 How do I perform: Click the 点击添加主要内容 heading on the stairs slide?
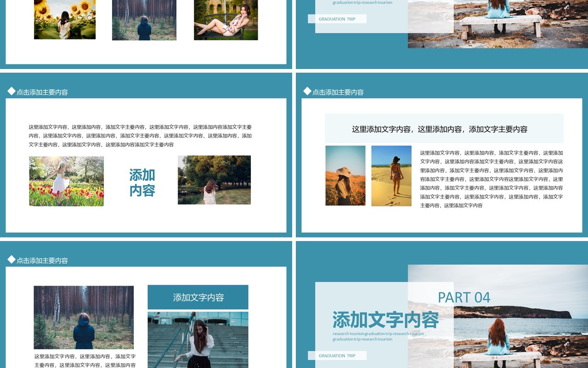click(x=42, y=260)
